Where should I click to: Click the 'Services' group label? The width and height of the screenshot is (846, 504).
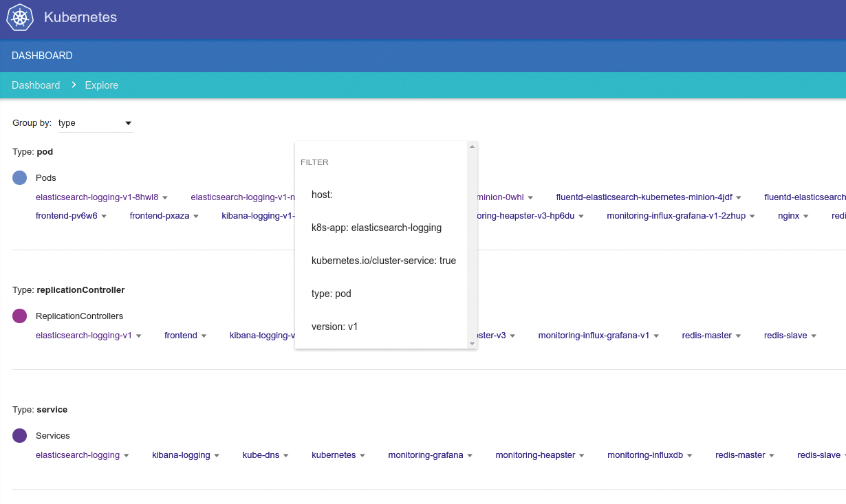click(x=53, y=436)
